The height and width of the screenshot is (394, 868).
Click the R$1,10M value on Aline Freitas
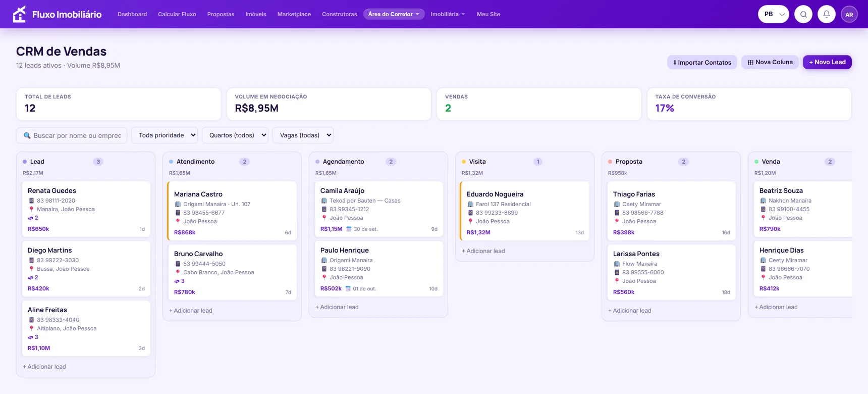39,348
